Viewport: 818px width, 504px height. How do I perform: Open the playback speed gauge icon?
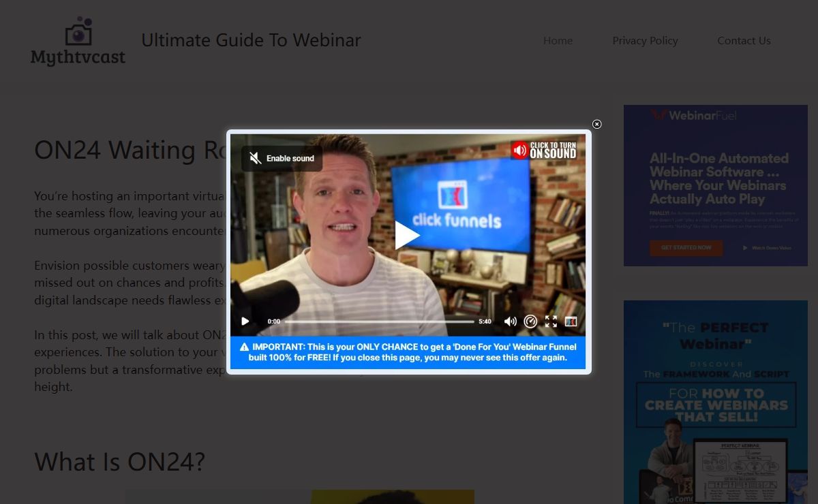pyautogui.click(x=530, y=321)
